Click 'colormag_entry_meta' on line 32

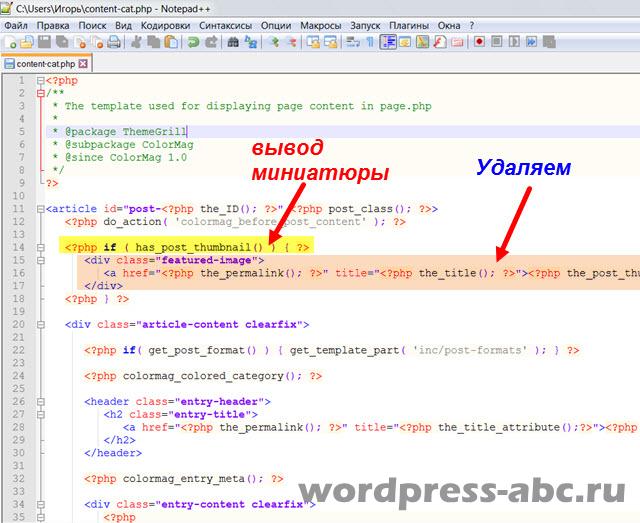pos(184,479)
